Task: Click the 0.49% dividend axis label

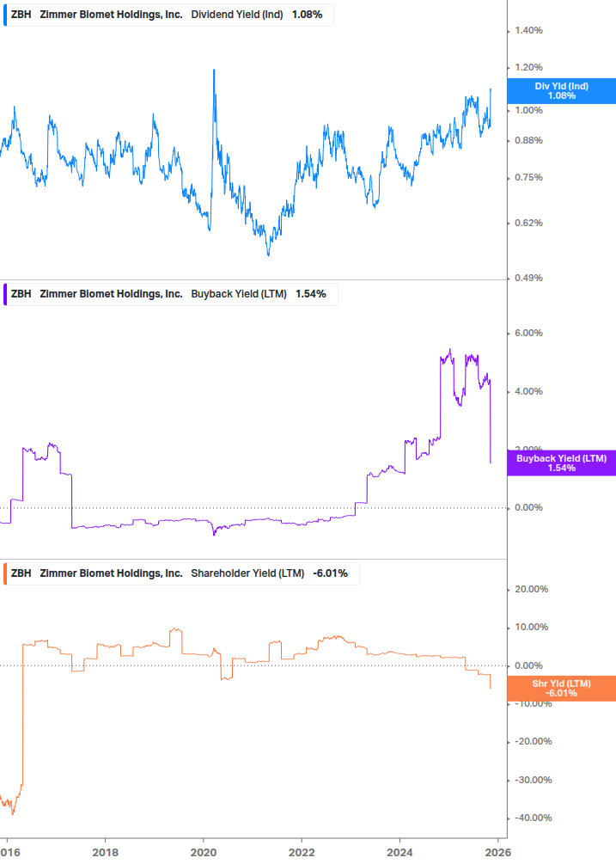Action: (528, 278)
